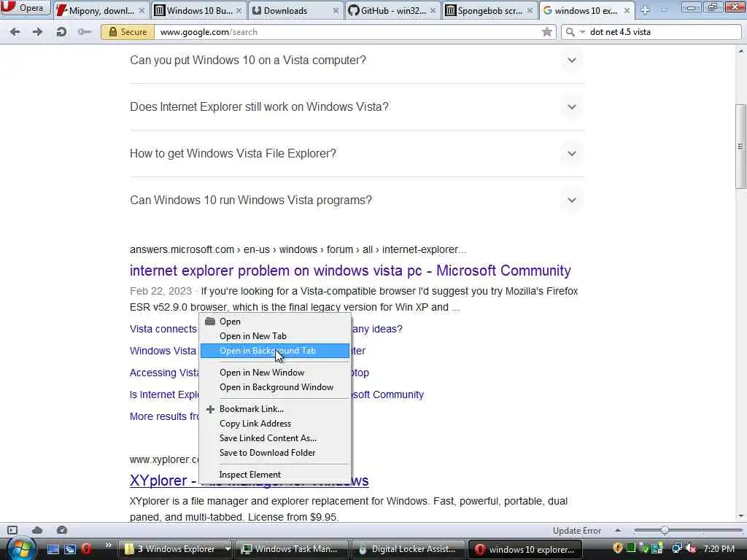Choose Bookmark Link... menu entry

(x=274, y=409)
